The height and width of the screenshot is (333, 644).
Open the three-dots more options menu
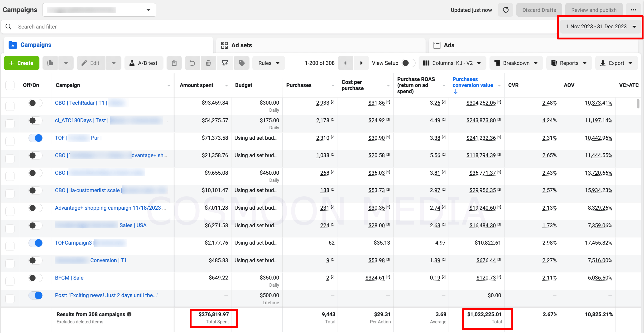[x=633, y=10]
